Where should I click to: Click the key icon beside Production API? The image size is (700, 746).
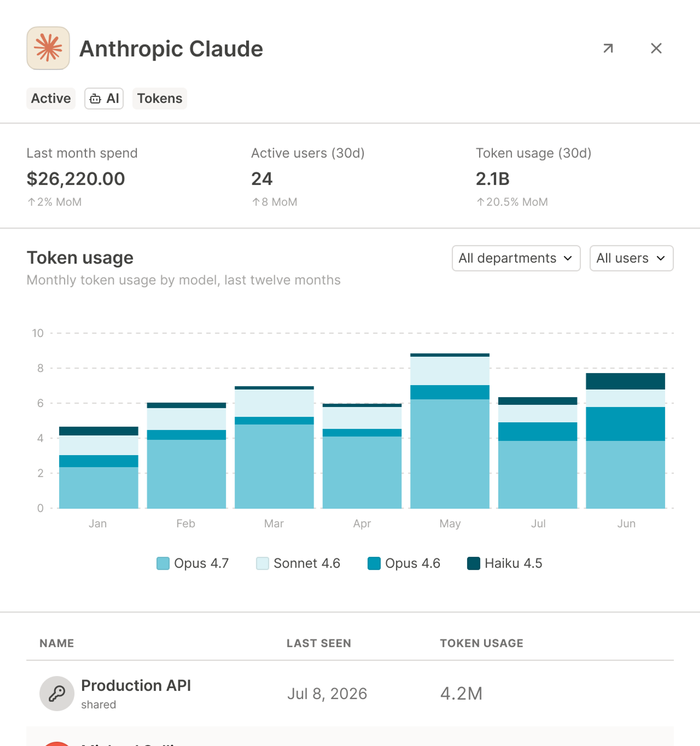coord(57,693)
